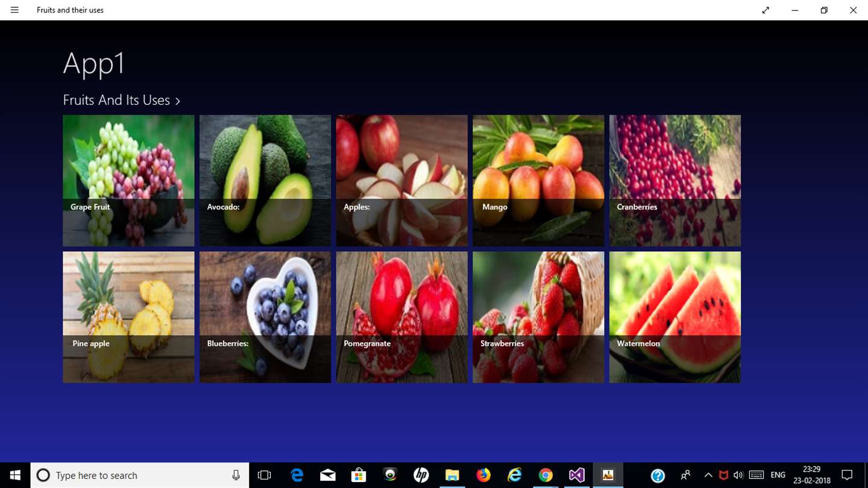Screen dimensions: 868x488
Task: Open Firefox from the taskbar
Action: click(x=483, y=475)
